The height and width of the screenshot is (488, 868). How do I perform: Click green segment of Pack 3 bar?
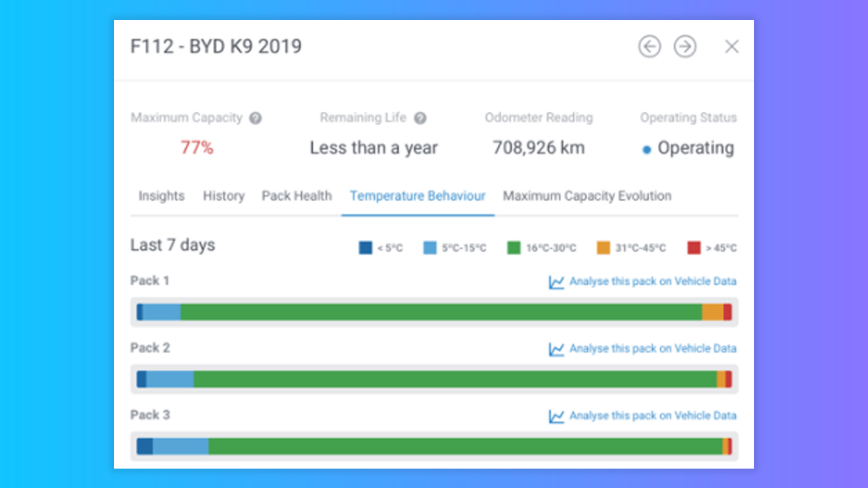coord(466,446)
